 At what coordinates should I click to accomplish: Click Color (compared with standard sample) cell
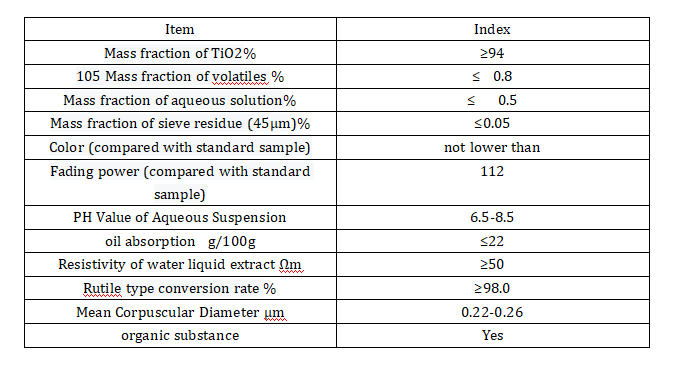(x=180, y=148)
